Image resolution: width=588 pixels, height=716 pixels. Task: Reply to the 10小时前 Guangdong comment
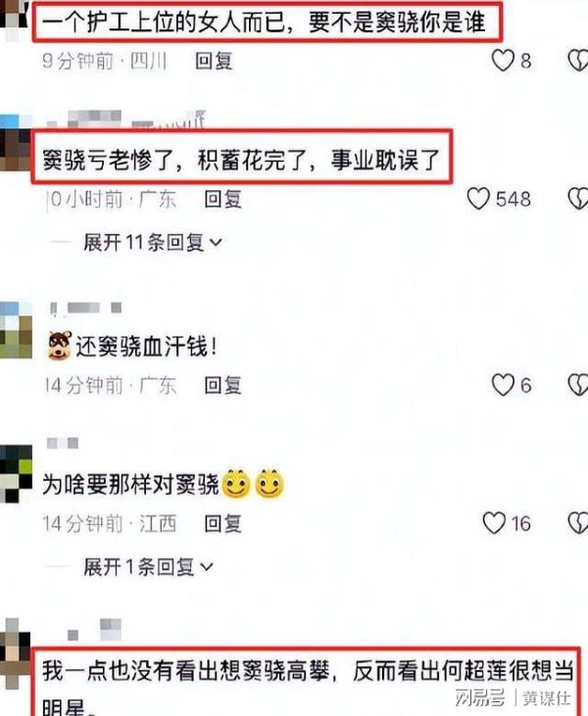click(223, 199)
